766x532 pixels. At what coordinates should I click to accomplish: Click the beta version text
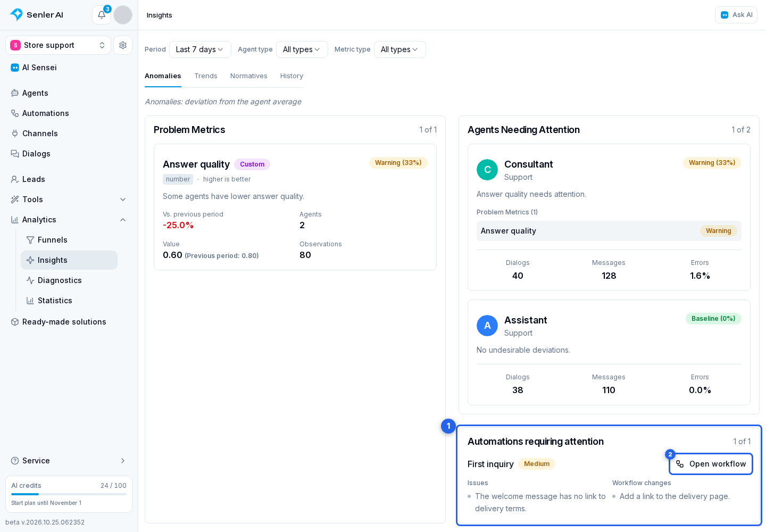point(45,522)
